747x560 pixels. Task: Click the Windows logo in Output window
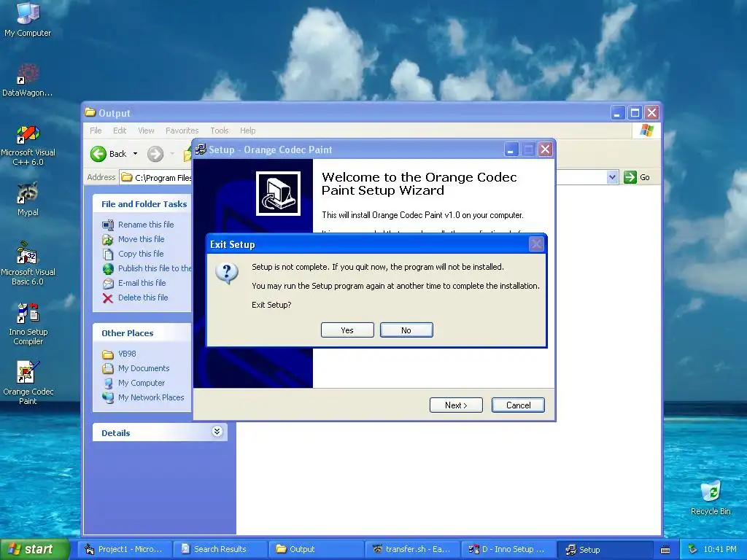tap(646, 131)
